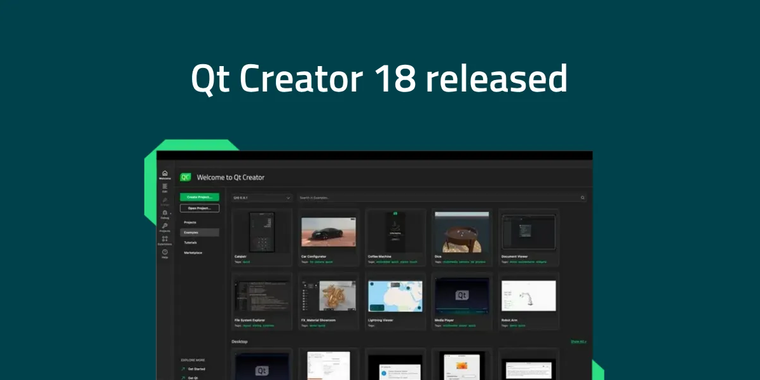Open the Get Started link
This screenshot has width=760, height=380.
196,369
